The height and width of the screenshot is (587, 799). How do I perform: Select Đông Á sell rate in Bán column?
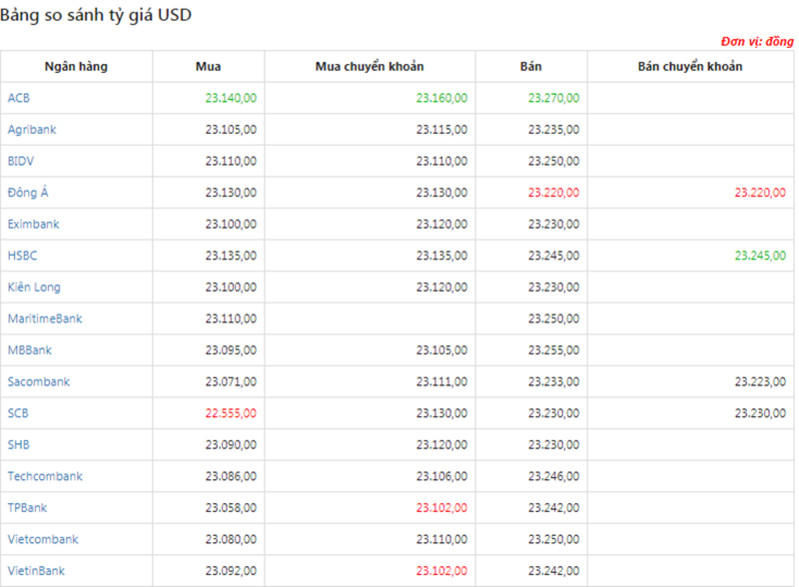click(x=554, y=193)
